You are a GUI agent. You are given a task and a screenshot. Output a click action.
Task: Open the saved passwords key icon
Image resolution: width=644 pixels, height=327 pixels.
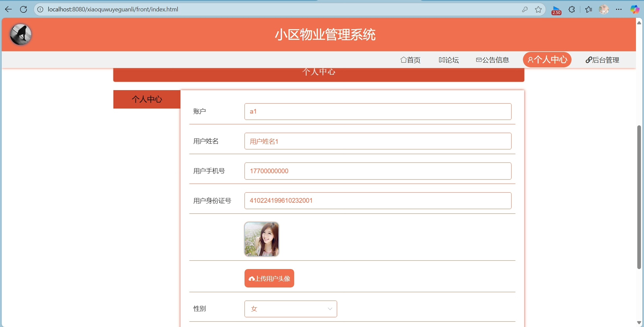tap(525, 9)
